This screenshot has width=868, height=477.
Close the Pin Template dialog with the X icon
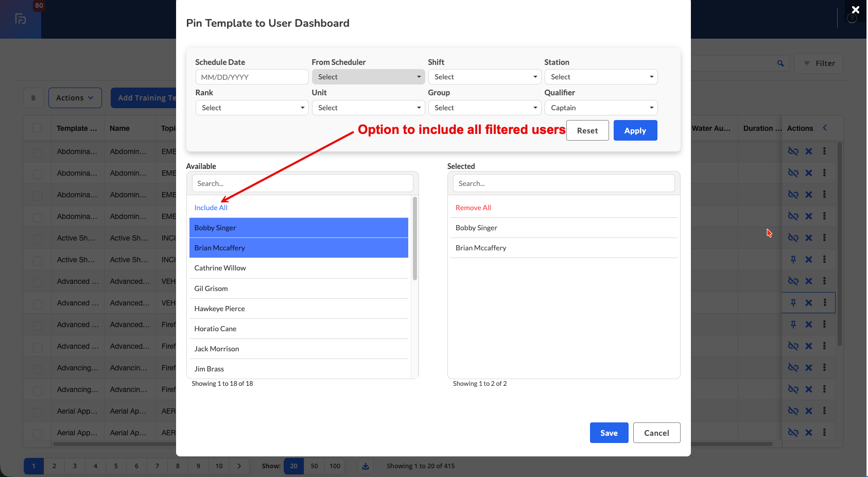point(856,10)
